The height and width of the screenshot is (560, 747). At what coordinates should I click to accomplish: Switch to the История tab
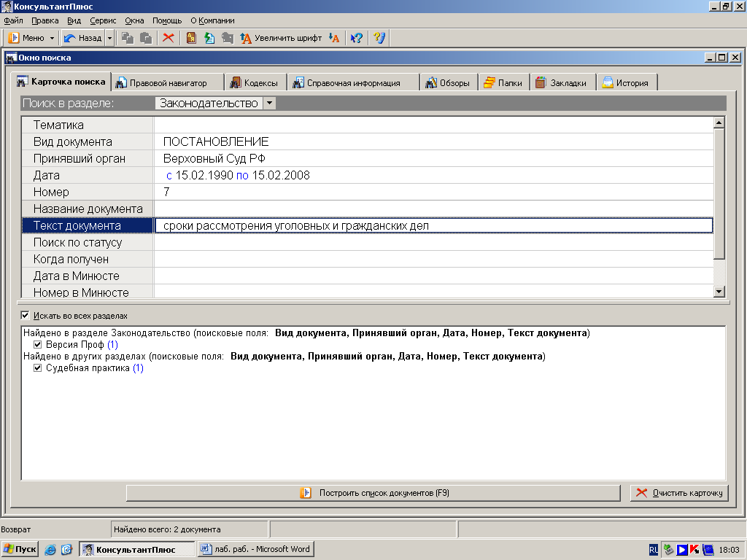(627, 83)
